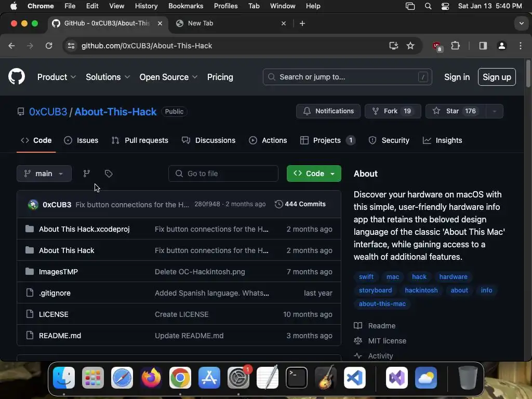532x399 pixels.
Task: Launch Finder from the Dock
Action: tap(64, 378)
